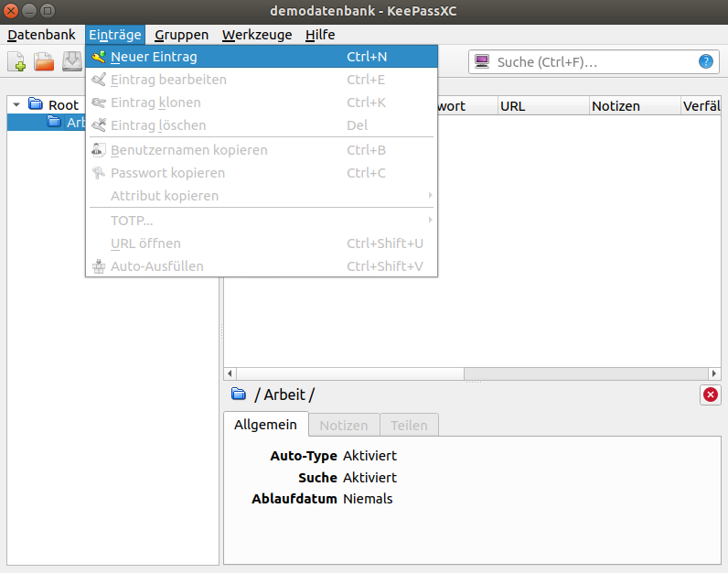Open the Werkzeuge menu

click(257, 35)
